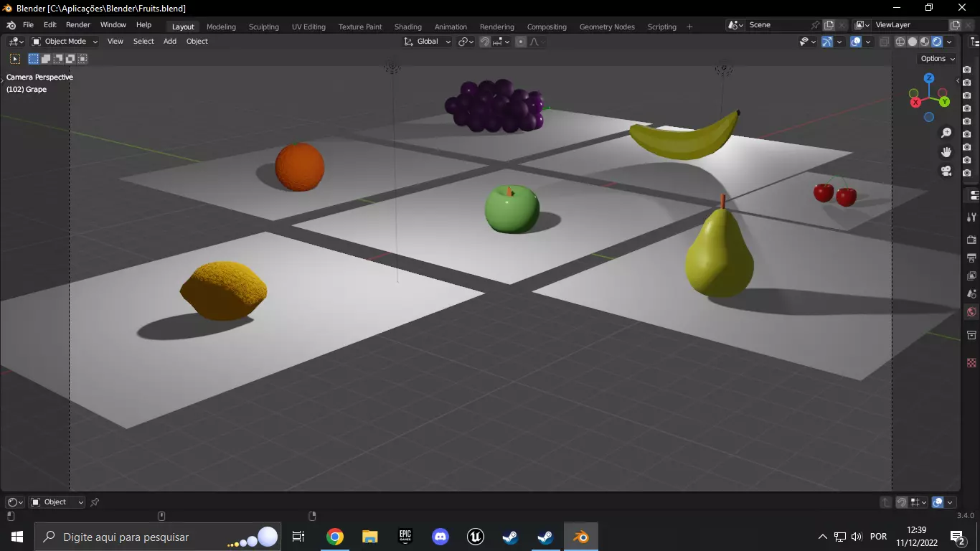Select the tweak tool icon

coord(15,59)
